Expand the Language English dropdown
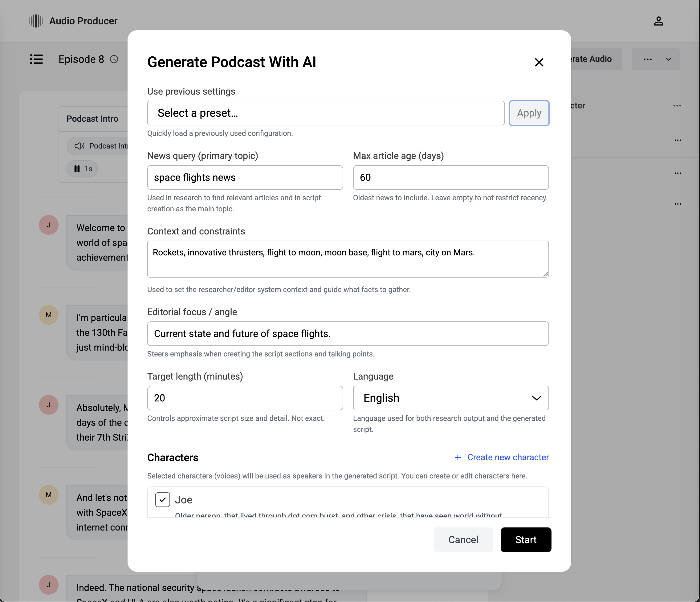Screen dimensions: 700x602 (450, 398)
